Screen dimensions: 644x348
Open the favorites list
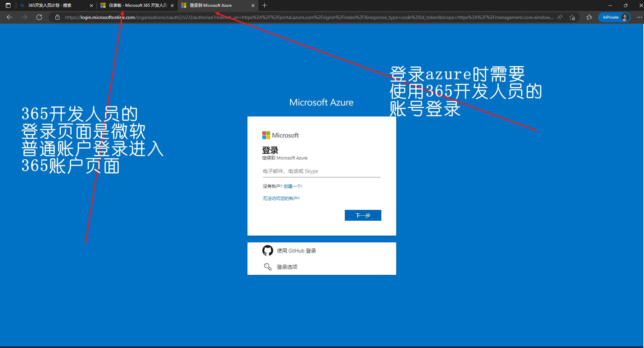(589, 17)
